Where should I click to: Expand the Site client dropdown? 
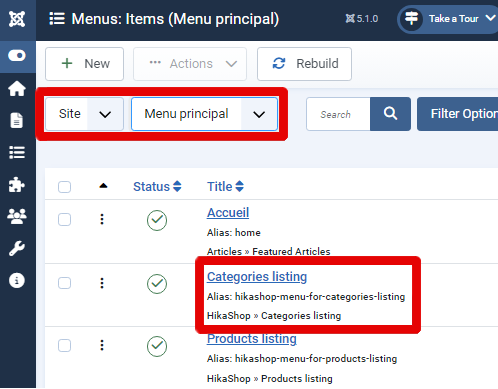(84, 114)
